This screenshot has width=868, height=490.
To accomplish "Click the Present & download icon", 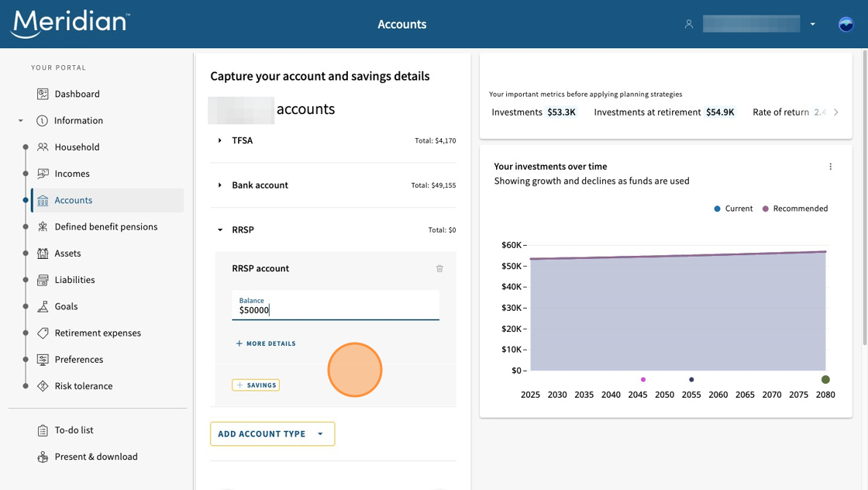I will pyautogui.click(x=43, y=457).
